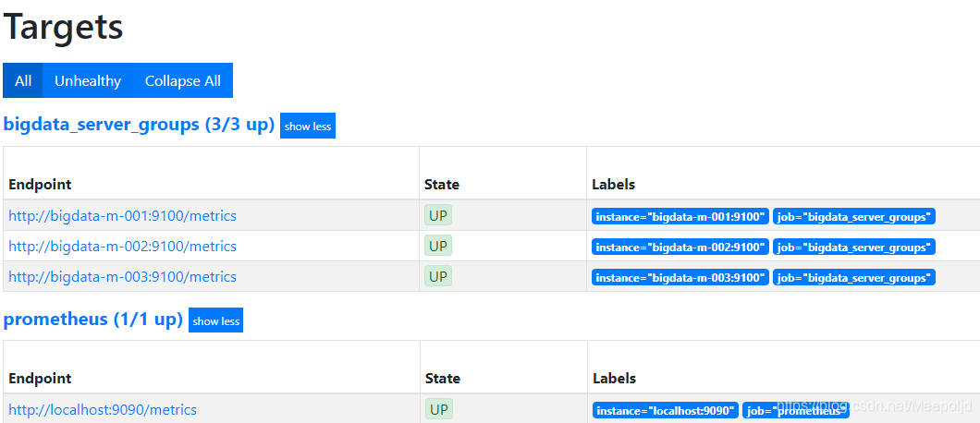Open http://bigdata-m-001:9100/metrics endpoint link

pyautogui.click(x=122, y=216)
